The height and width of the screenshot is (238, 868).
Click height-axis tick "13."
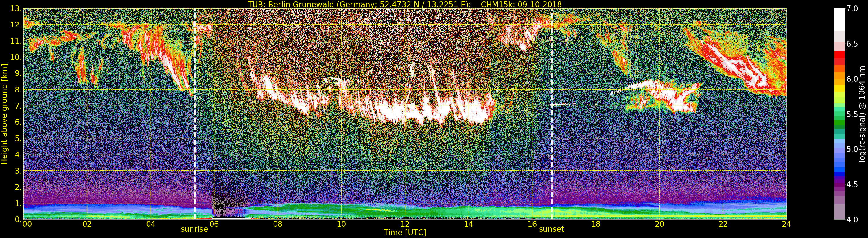point(16,9)
